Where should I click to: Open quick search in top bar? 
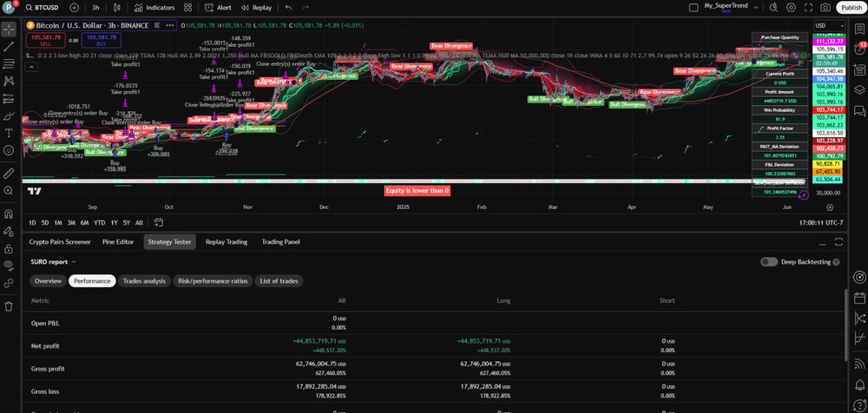pyautogui.click(x=773, y=8)
